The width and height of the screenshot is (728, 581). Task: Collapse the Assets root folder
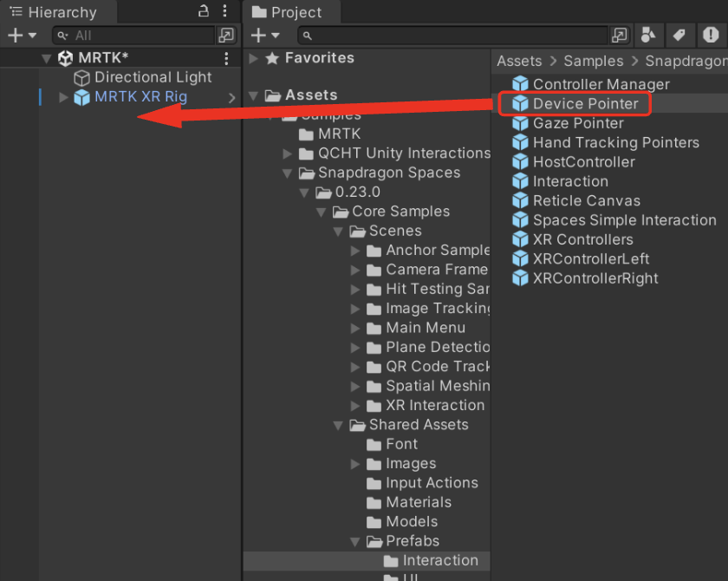click(x=253, y=96)
